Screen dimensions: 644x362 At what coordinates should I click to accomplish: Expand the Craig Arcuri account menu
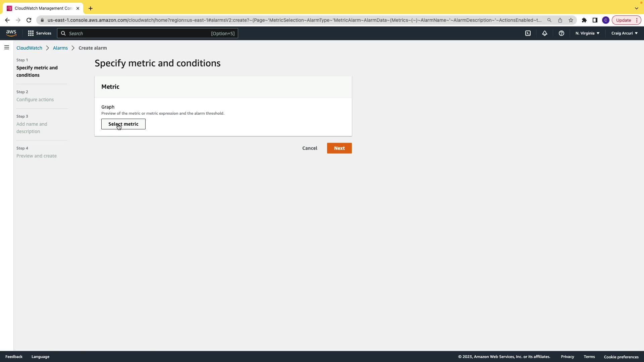[x=624, y=33]
